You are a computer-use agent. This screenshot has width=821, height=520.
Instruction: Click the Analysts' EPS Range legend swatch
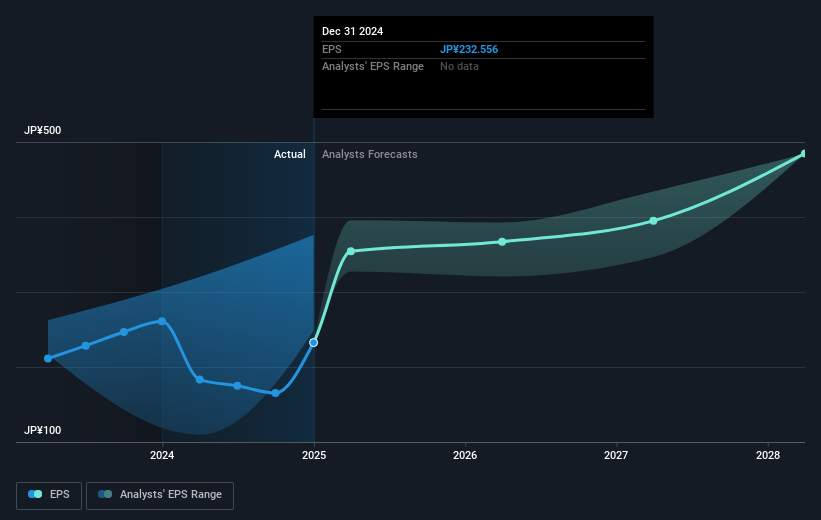(x=105, y=494)
